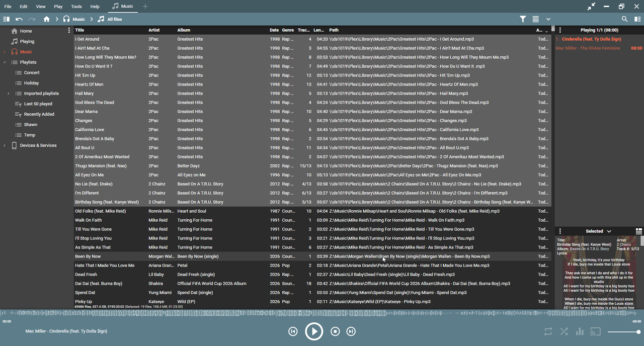Open the Temp playlist
This screenshot has height=346, width=644.
click(x=30, y=135)
